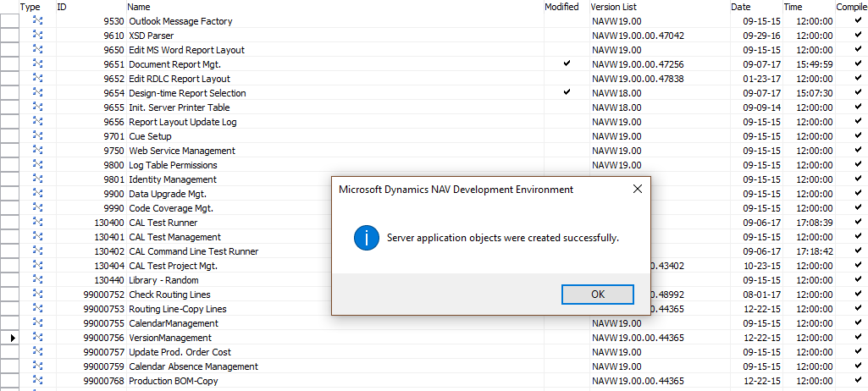Viewport: 868px width, 391px height.
Task: Select date cell '10-23-15'
Action: click(761, 266)
